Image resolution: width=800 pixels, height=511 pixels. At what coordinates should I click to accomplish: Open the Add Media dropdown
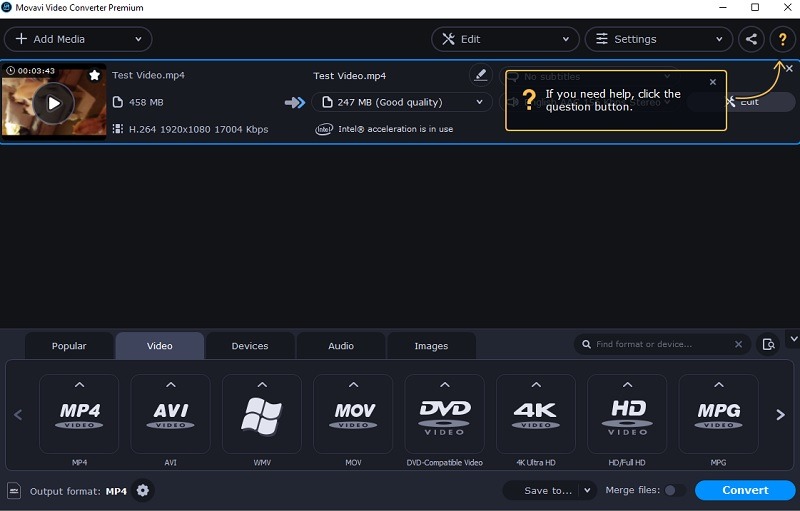[78, 39]
